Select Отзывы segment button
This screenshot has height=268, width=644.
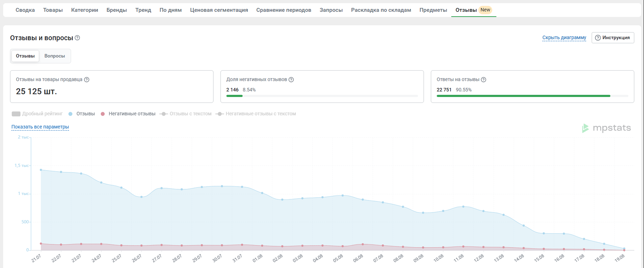click(x=25, y=56)
